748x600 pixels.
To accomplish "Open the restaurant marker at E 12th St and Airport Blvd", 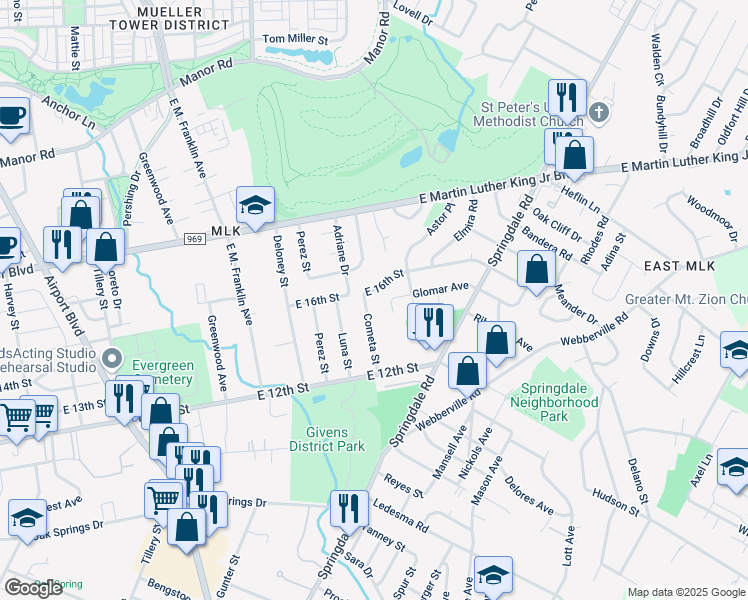I will (x=124, y=400).
